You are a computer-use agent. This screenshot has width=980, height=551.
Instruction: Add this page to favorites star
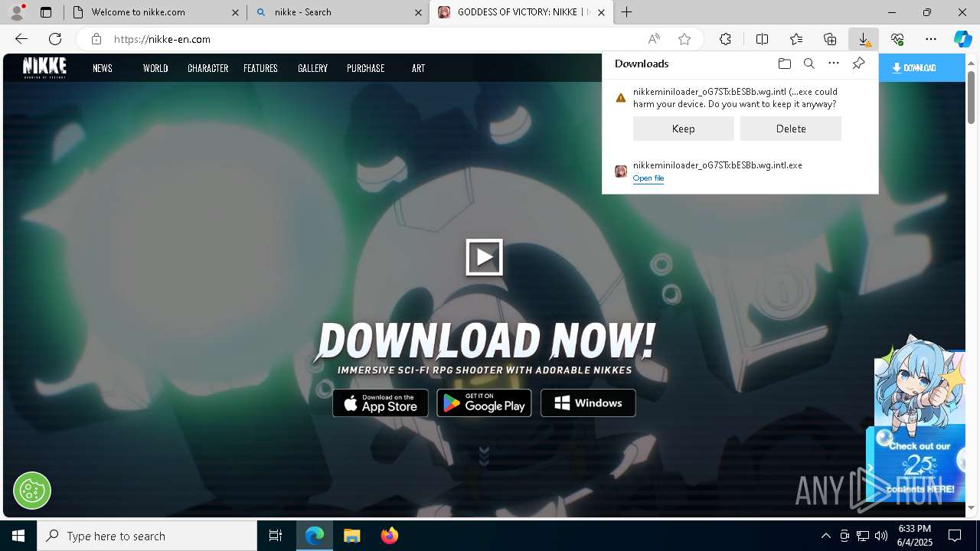point(684,39)
